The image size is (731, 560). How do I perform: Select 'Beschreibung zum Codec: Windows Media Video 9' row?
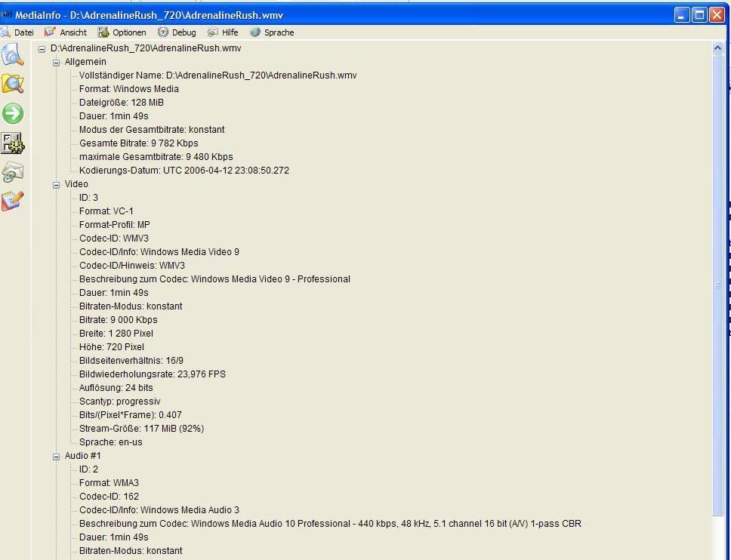(214, 279)
